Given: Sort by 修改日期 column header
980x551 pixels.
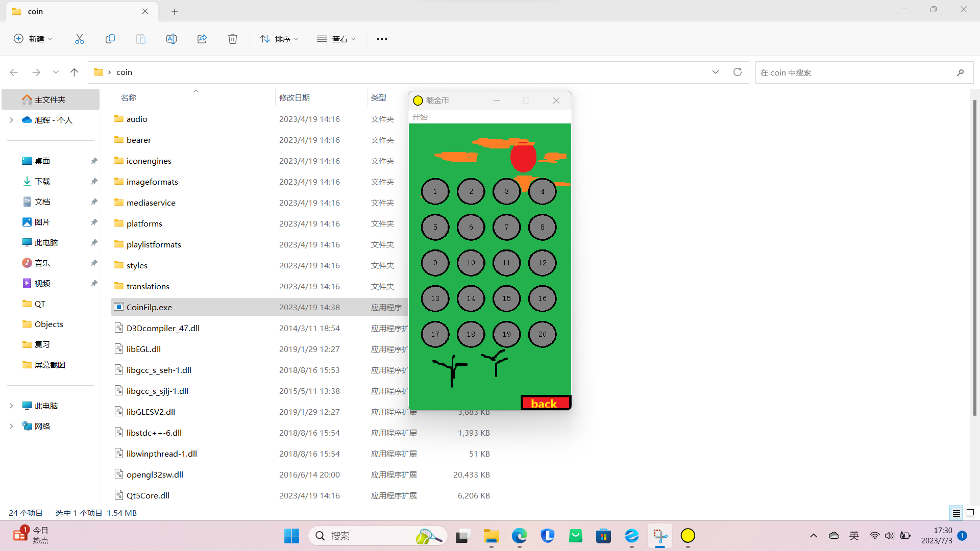Looking at the screenshot, I should (295, 97).
